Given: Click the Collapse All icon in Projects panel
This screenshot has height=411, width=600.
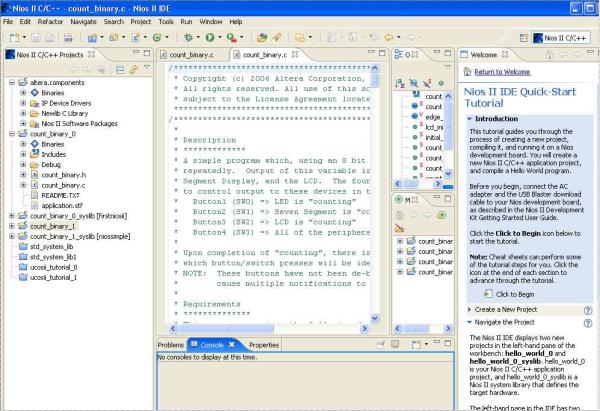Looking at the screenshot, I should 120,70.
